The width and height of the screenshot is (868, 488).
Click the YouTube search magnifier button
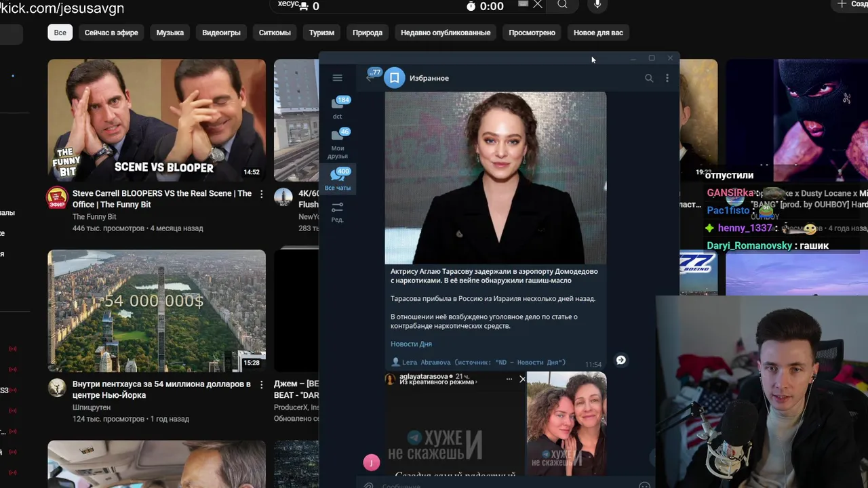click(x=562, y=5)
